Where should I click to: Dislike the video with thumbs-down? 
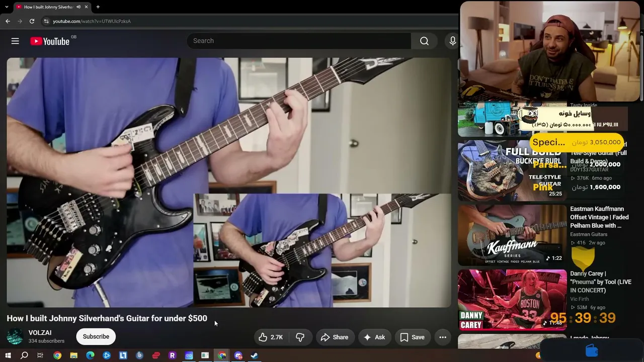pyautogui.click(x=300, y=337)
